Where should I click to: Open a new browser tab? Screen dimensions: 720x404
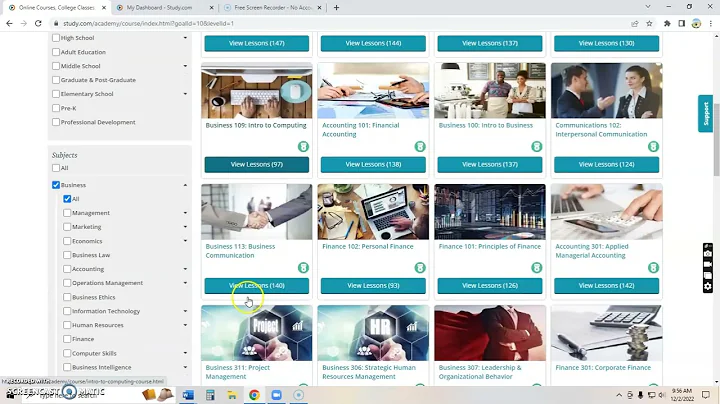coord(337,8)
